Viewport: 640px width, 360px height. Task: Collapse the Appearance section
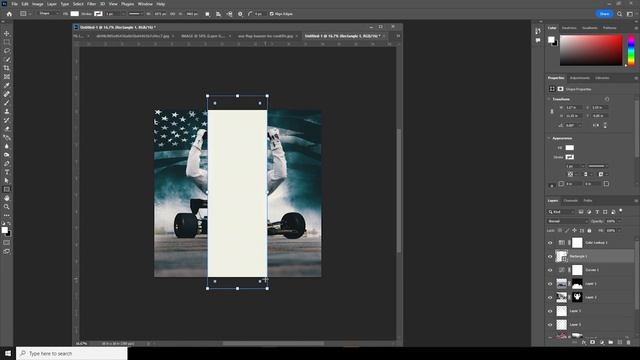(x=549, y=138)
